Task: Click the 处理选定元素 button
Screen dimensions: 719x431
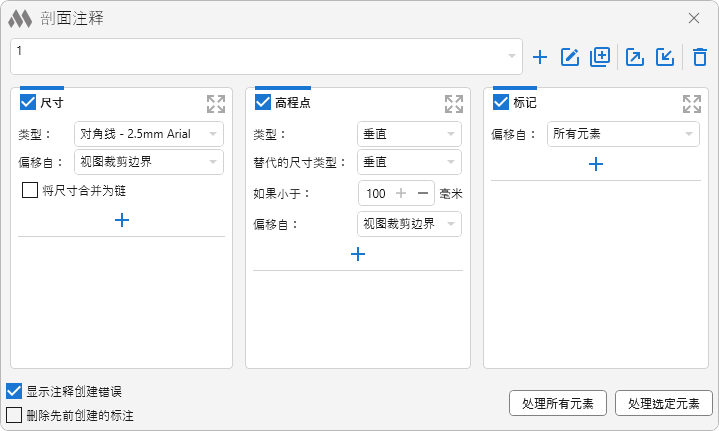Action: [x=664, y=403]
